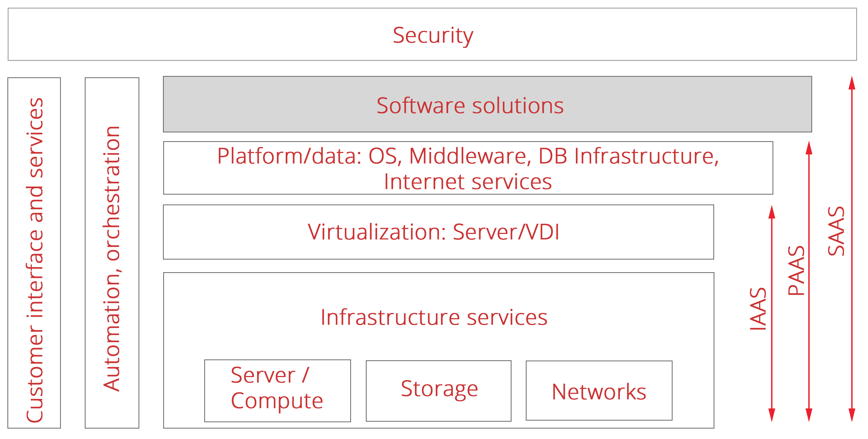The width and height of the screenshot is (868, 439).
Task: Click the bottom arrowhead of PAAS arrow
Action: tap(809, 415)
